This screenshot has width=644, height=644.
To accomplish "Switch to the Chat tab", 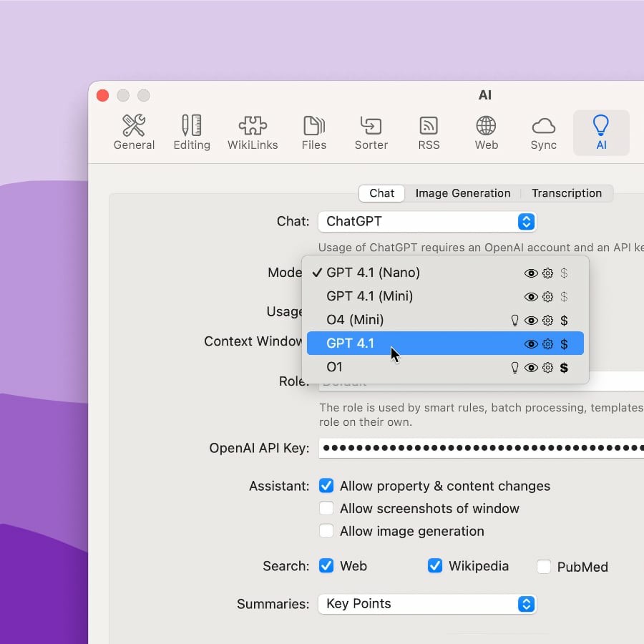I will [381, 193].
